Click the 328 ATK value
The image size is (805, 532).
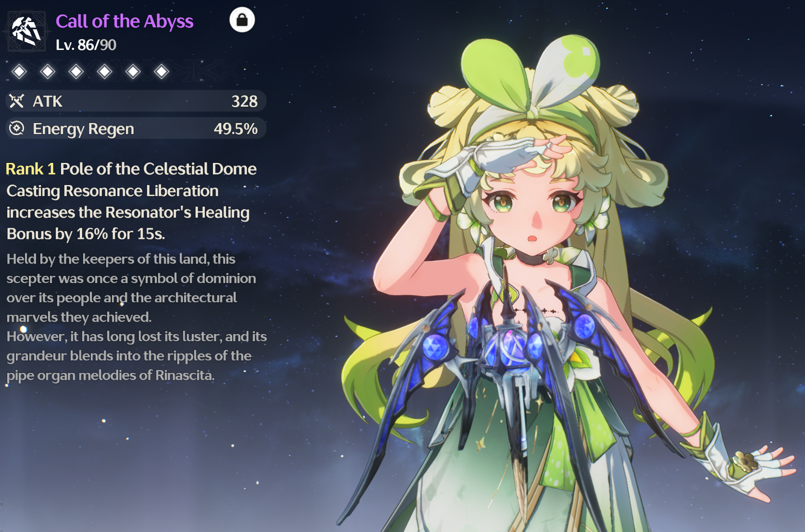245,101
